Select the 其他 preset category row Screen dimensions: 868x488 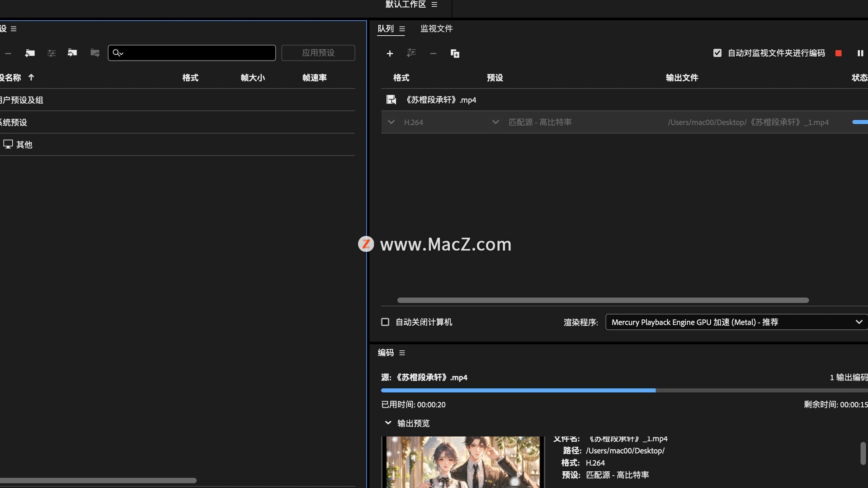pyautogui.click(x=177, y=145)
